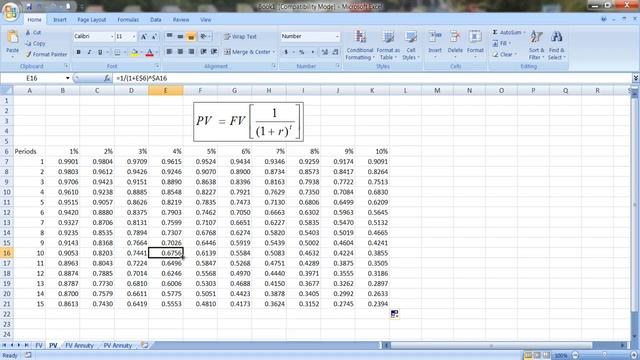Click Wrap Text

tap(240, 37)
